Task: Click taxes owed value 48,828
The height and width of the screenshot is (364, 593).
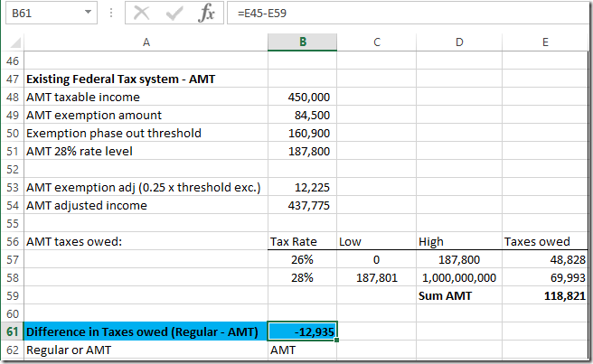Action: 568,259
